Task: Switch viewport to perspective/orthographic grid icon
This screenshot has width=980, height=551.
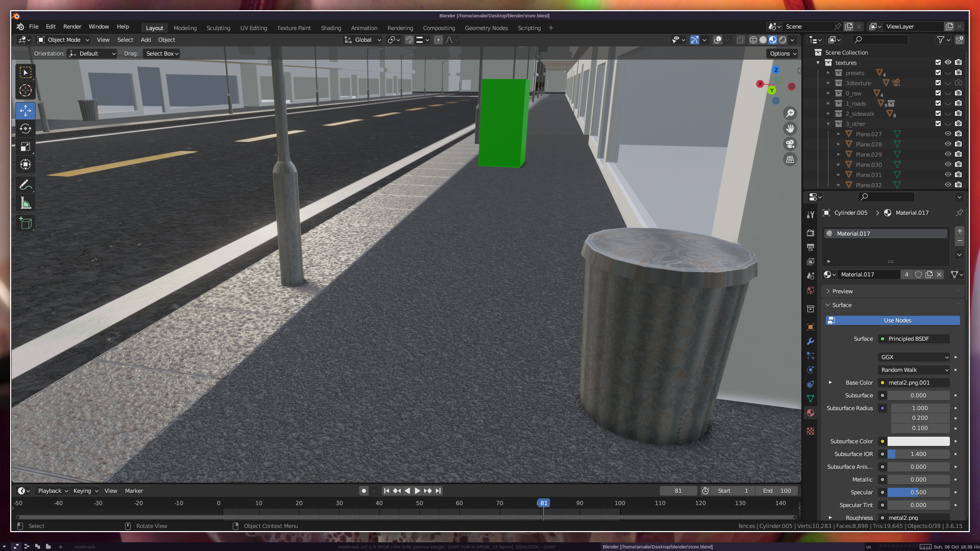Action: click(790, 159)
